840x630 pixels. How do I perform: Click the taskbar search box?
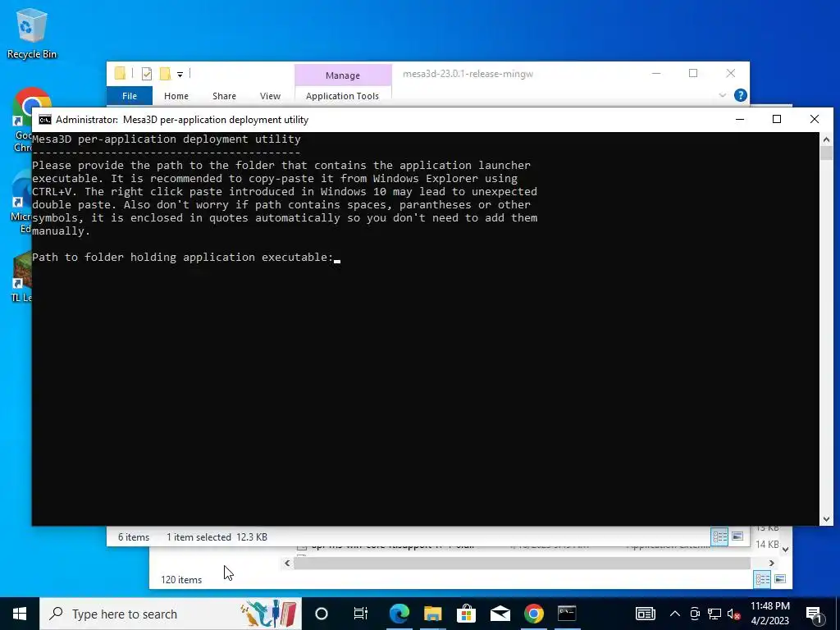pyautogui.click(x=171, y=614)
